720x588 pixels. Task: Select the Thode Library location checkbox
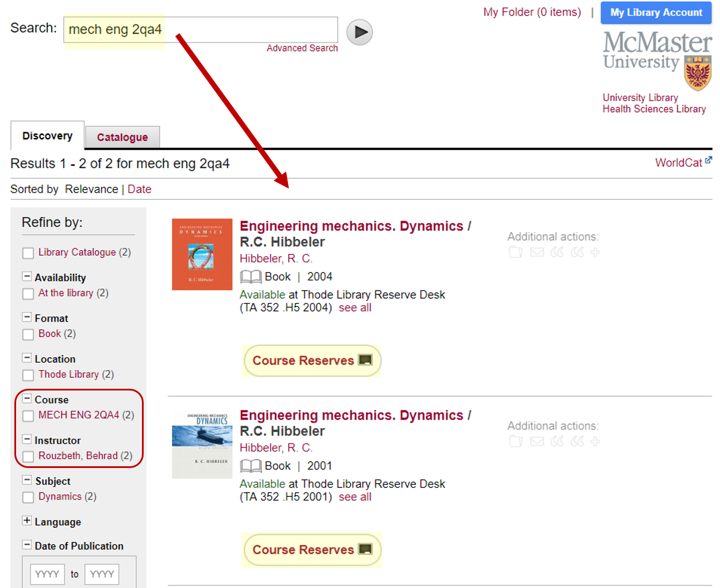click(x=28, y=376)
